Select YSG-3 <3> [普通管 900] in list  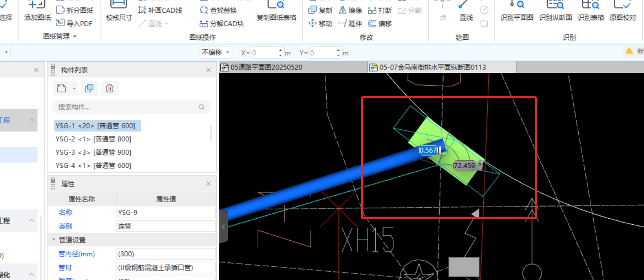(94, 152)
